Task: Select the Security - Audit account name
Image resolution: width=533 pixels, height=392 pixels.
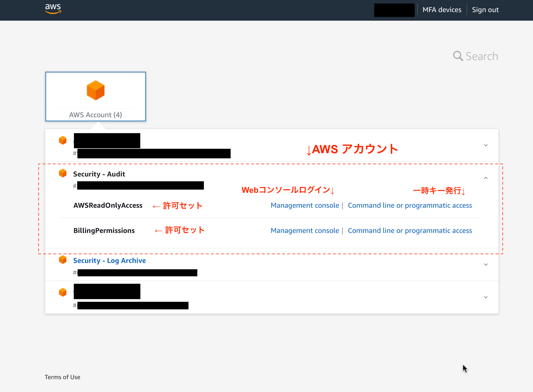Action: (x=99, y=174)
